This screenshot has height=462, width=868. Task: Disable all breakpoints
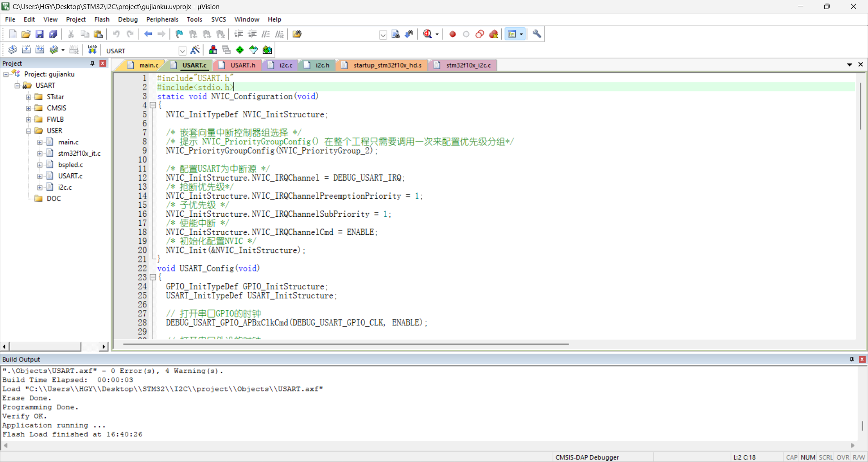(x=480, y=34)
